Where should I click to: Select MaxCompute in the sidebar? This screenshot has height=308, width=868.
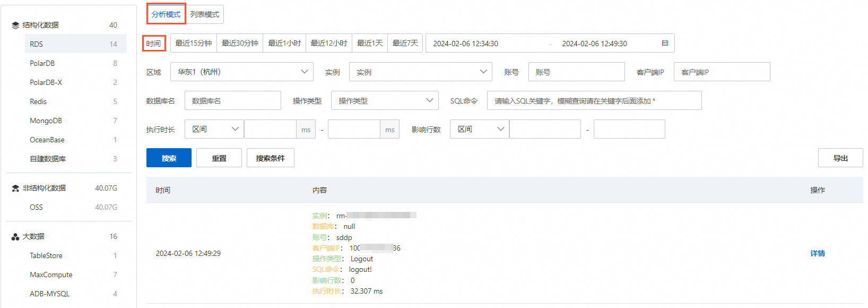[x=76, y=275]
